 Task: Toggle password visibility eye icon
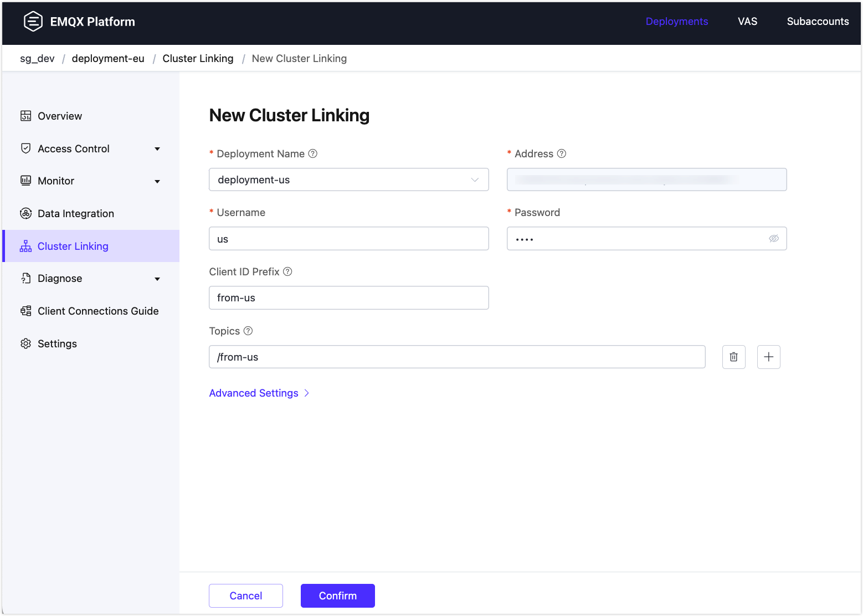pos(774,239)
